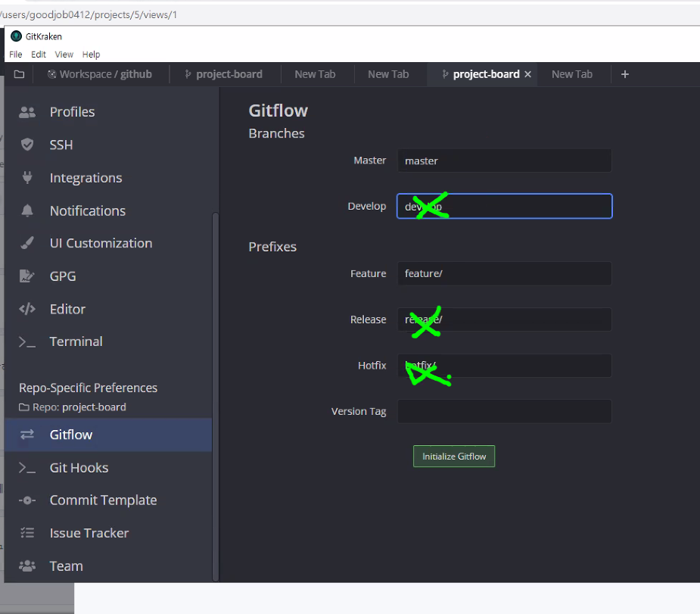
Task: Click the GitKraken app logo icon
Action: point(16,36)
